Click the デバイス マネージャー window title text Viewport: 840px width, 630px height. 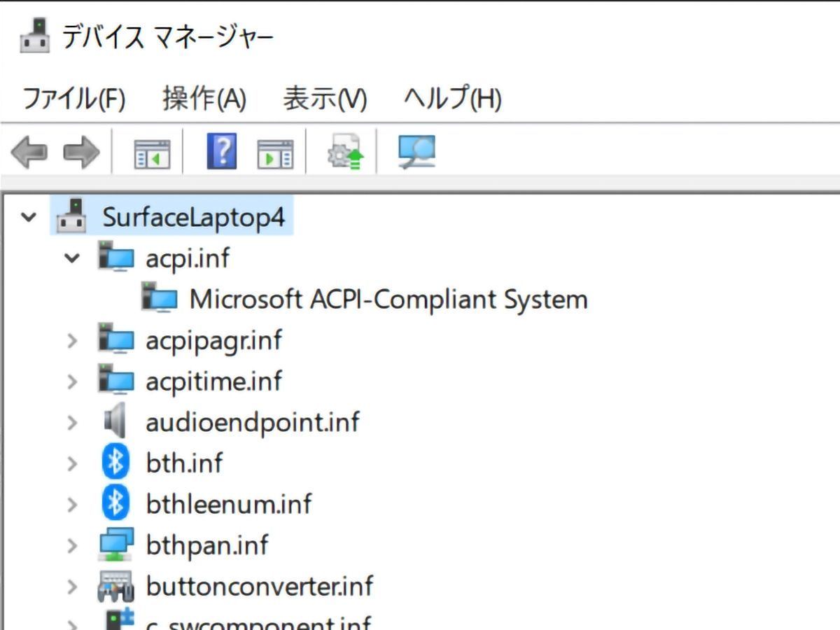(167, 36)
